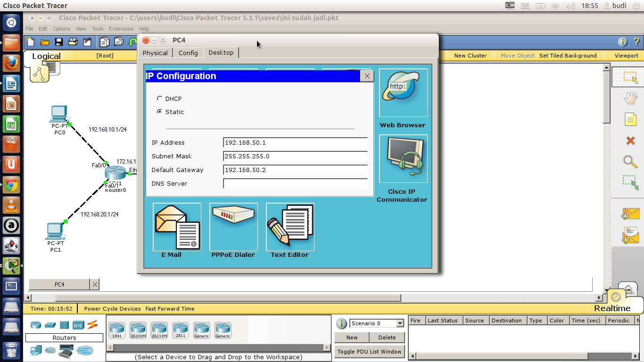Click the PC0 device in workspace
This screenshot has width=644, height=362.
[59, 114]
